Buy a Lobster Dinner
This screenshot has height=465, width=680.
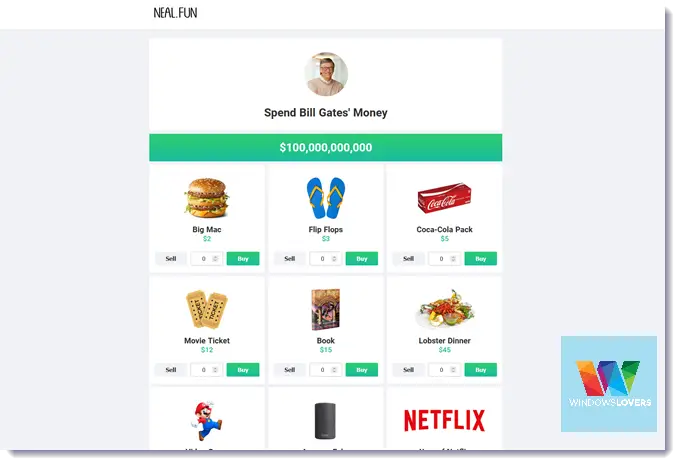pyautogui.click(x=481, y=370)
